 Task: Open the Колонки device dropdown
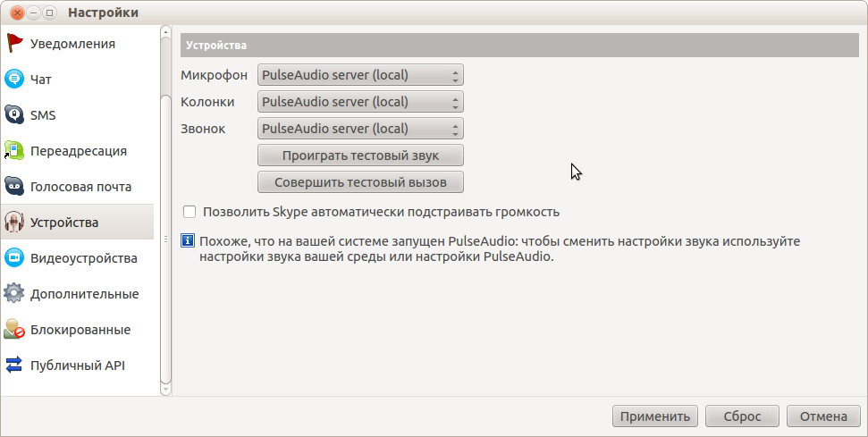coord(360,102)
